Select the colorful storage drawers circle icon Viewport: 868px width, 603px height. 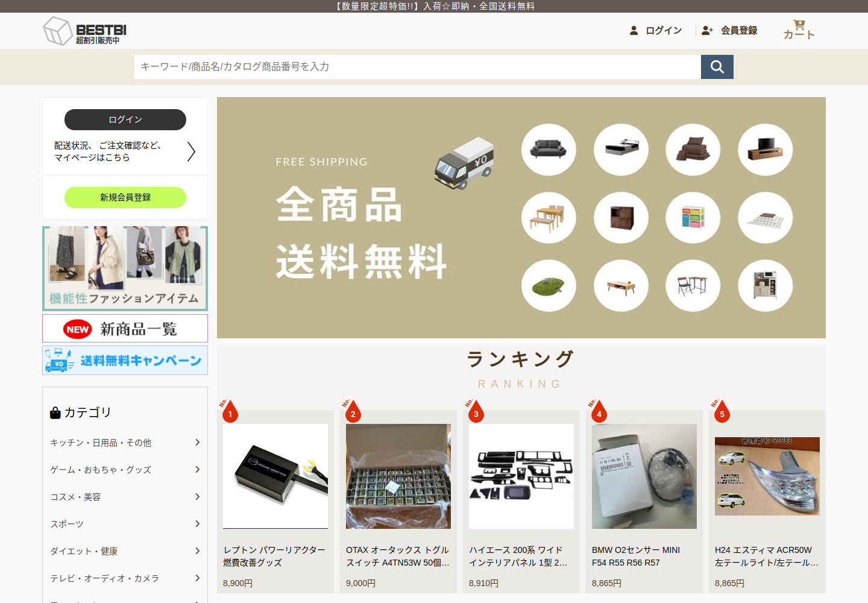(693, 218)
